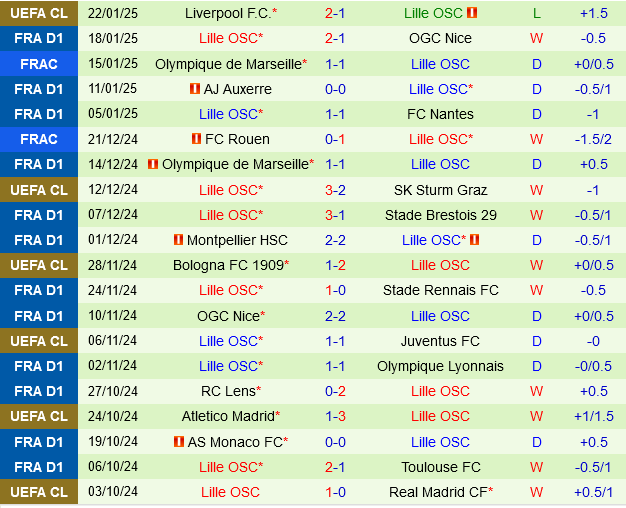The height and width of the screenshot is (508, 626).
Task: Click the 1-3 score of Atletico Madrid match
Action: click(335, 416)
